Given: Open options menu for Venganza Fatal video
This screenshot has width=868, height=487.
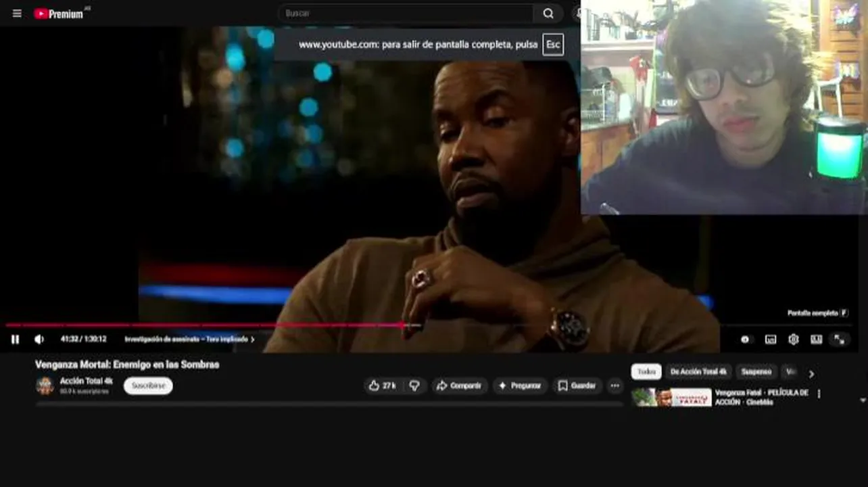Looking at the screenshot, I should [819, 394].
